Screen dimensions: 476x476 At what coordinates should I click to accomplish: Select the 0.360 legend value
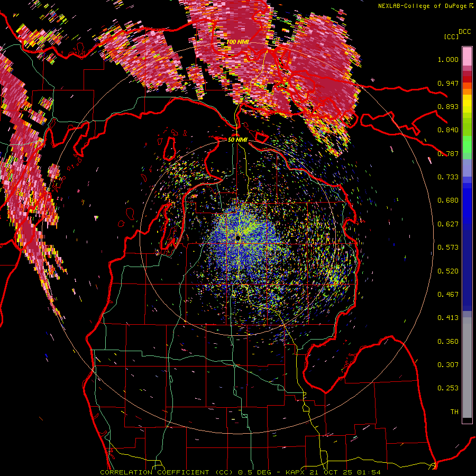[448, 342]
